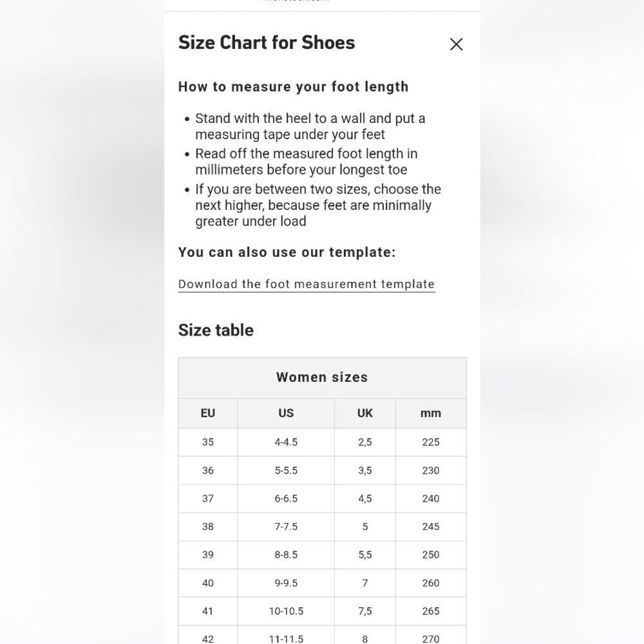644x644 pixels.
Task: Select US size 5-5.5 cell
Action: pyautogui.click(x=286, y=471)
